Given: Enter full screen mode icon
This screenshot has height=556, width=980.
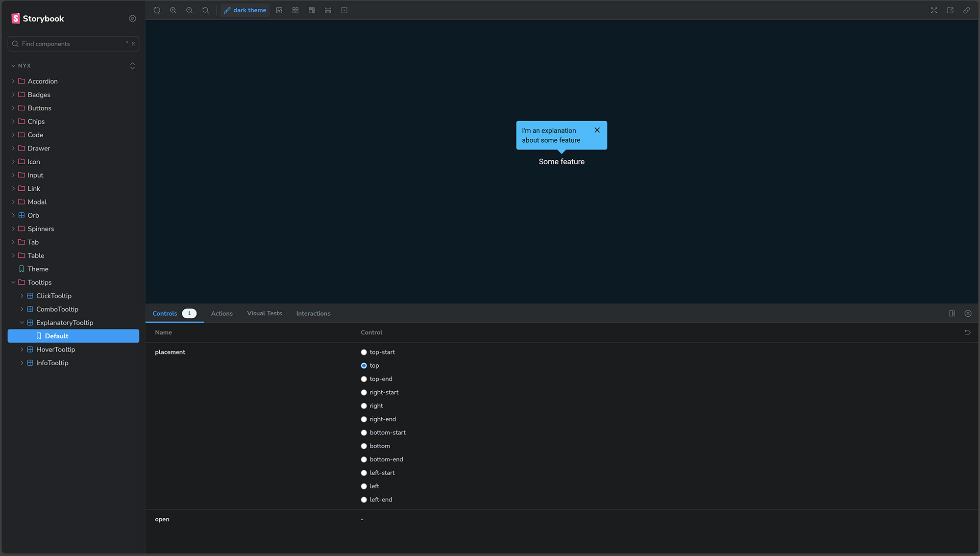Looking at the screenshot, I should (934, 10).
